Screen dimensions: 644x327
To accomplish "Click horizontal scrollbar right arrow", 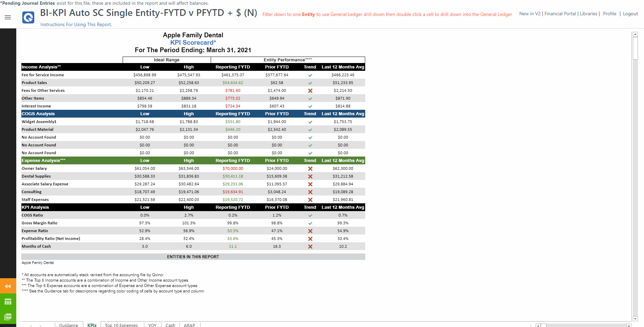I will click(x=629, y=326).
